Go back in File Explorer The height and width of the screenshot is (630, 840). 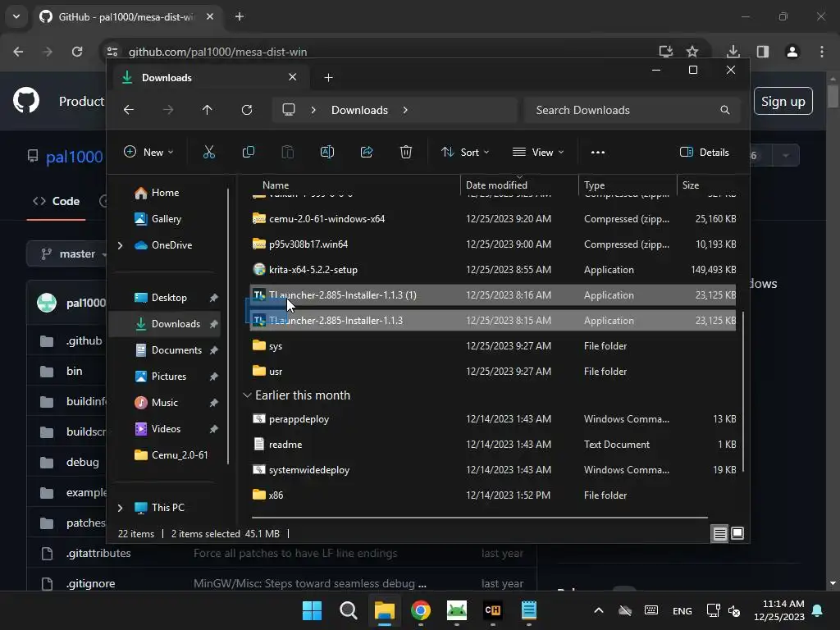129,110
